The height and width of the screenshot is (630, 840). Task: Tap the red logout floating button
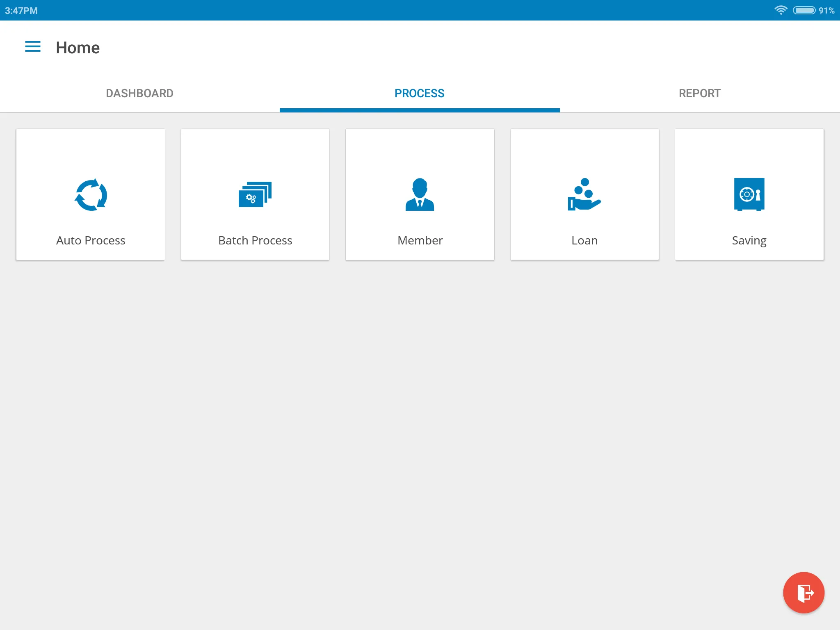803,593
